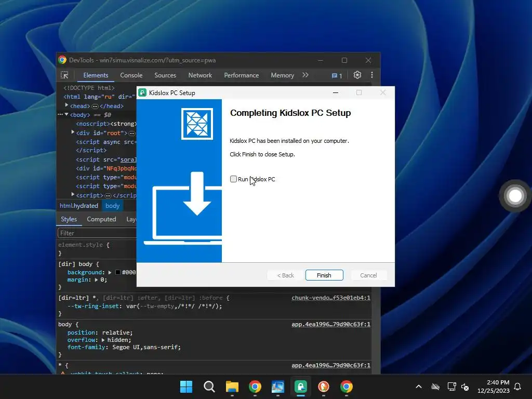Image resolution: width=532 pixels, height=399 pixels.
Task: Open chunk-vendo…f53e01eb4:1 source link
Action: coord(331,298)
